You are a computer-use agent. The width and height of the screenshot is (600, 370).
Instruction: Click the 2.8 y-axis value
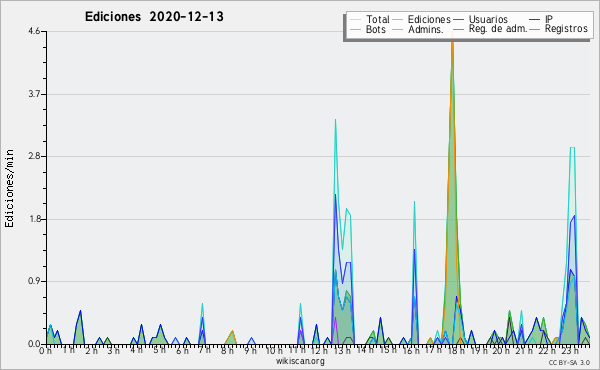[x=34, y=156]
